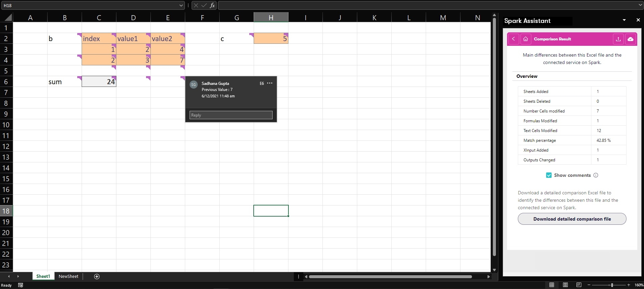The height and width of the screenshot is (289, 644).
Task: Click the back arrow in Comparison Result header
Action: coord(513,39)
